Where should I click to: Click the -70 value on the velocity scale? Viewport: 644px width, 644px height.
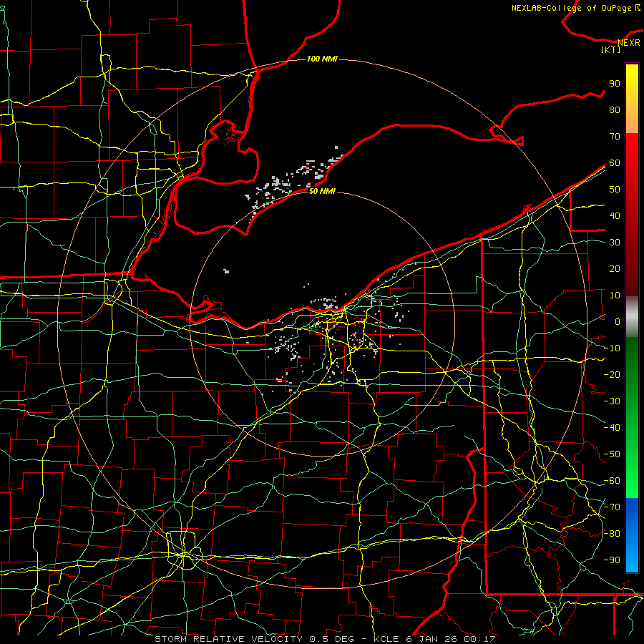click(x=612, y=507)
